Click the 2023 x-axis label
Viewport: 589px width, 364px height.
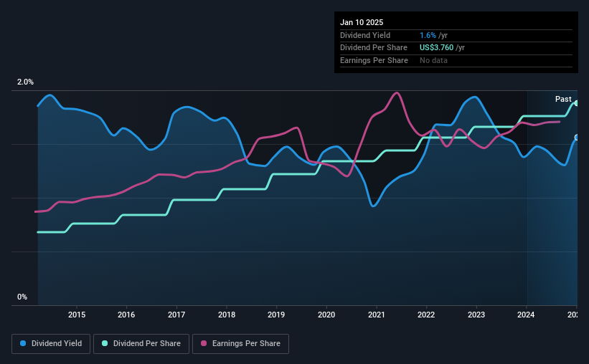(476, 315)
